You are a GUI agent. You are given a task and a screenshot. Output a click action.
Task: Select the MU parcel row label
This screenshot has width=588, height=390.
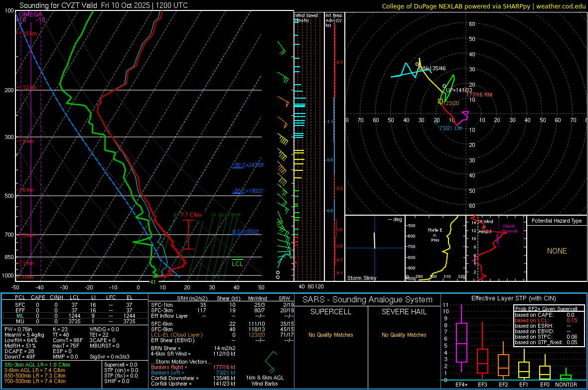point(20,321)
